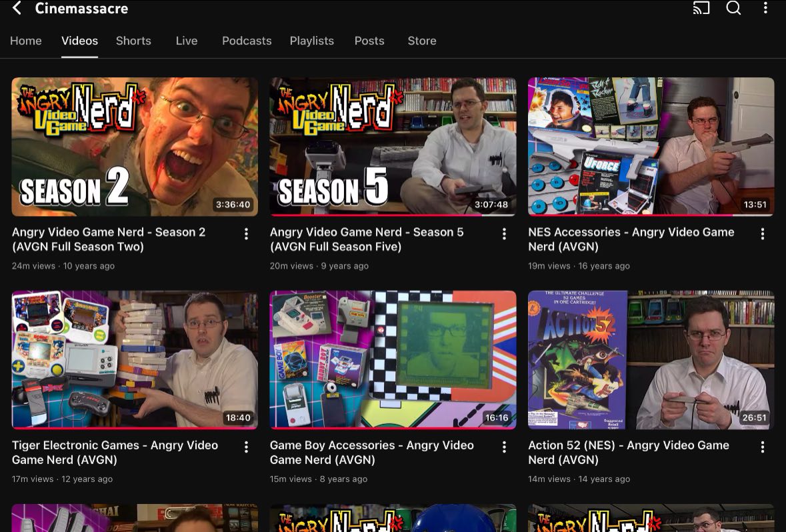Open title 'Tiger Electronic Games - Angry Video Game Nerd'
Viewport: 786px width, 532px height.
tap(115, 452)
